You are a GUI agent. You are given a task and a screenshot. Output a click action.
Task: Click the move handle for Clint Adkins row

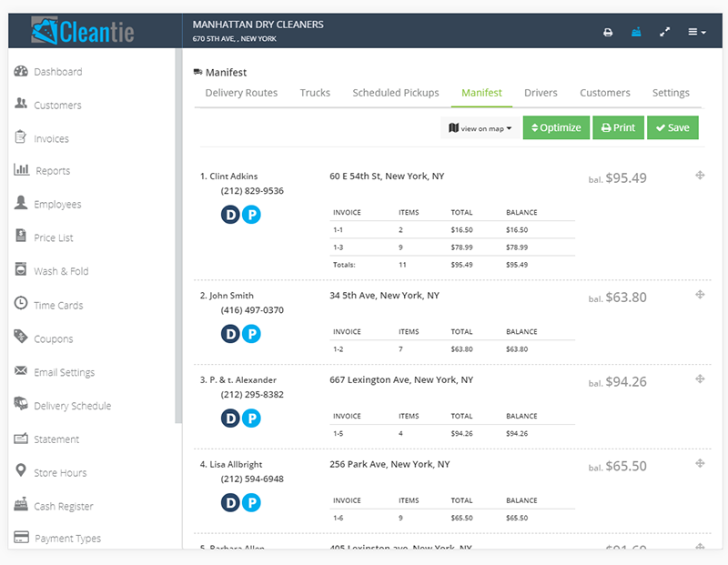[x=700, y=175]
